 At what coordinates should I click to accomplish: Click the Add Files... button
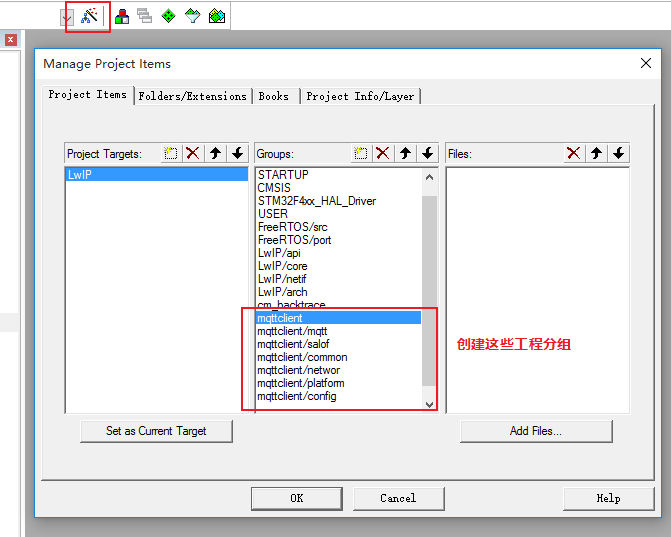tap(536, 431)
